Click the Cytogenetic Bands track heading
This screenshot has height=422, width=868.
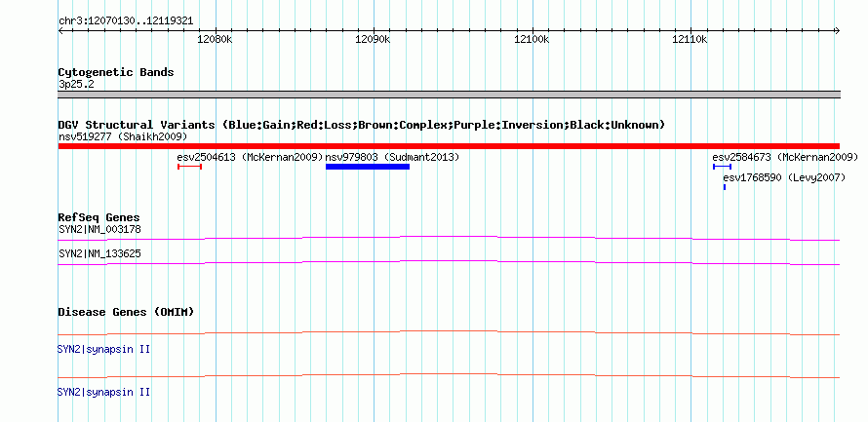tap(116, 72)
